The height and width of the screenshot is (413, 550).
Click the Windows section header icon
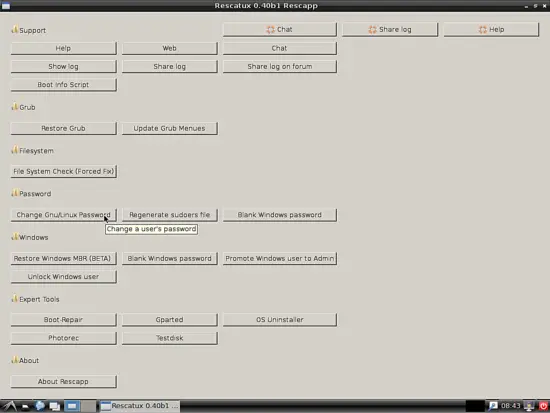14,237
